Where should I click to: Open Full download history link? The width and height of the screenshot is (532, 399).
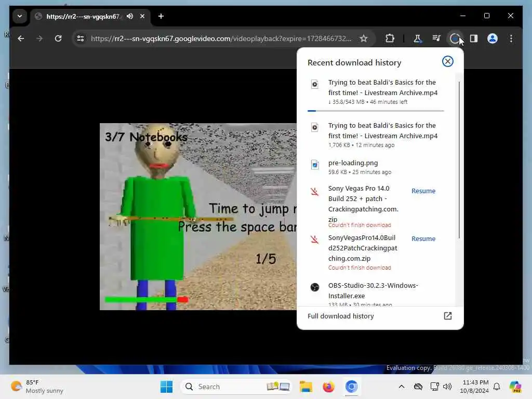pyautogui.click(x=380, y=316)
